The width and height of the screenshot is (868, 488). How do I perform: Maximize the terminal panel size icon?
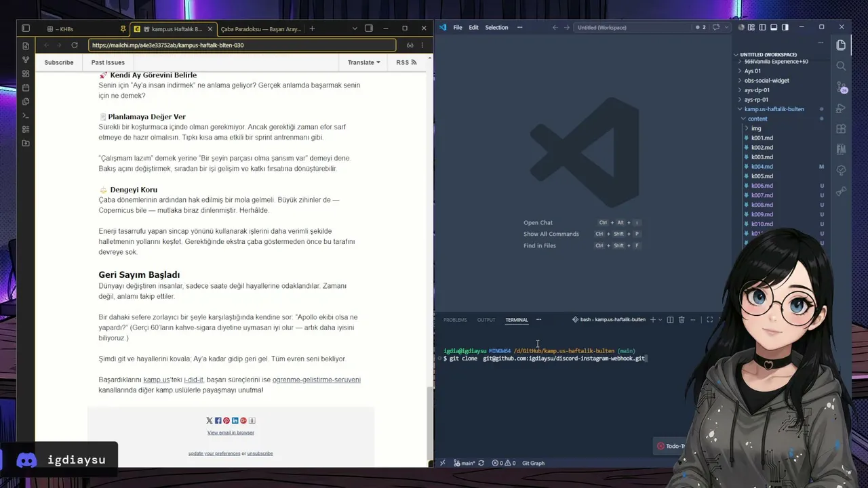pyautogui.click(x=710, y=320)
